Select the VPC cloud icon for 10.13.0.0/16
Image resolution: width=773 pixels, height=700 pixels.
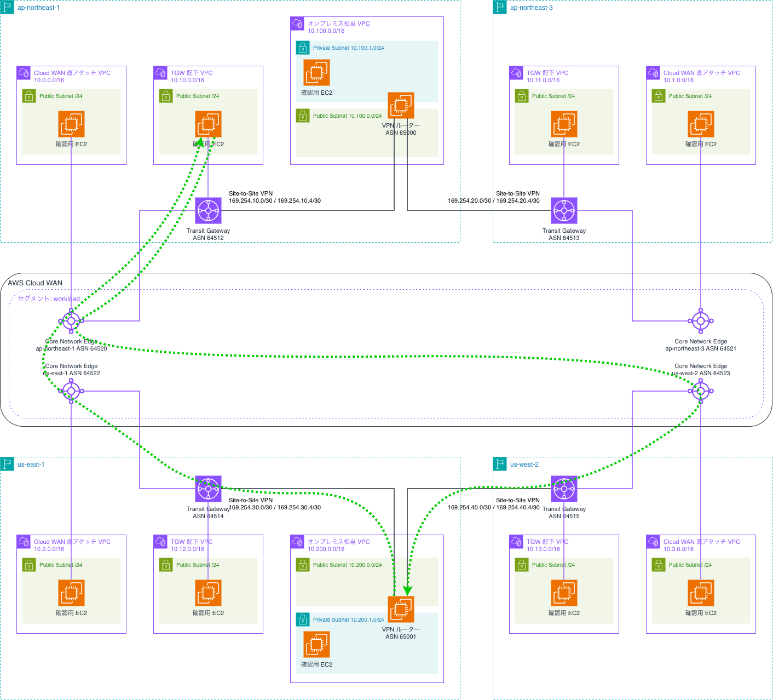[x=516, y=542]
